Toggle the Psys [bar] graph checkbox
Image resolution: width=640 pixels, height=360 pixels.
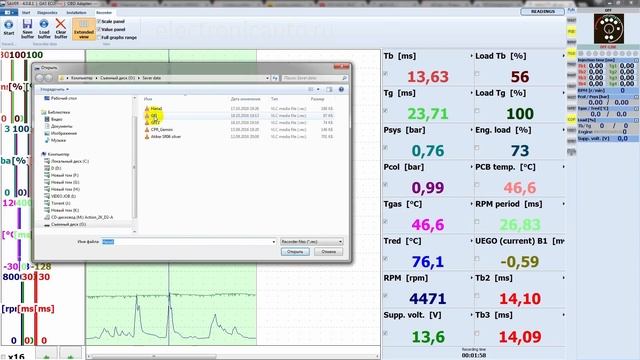[x=386, y=147]
